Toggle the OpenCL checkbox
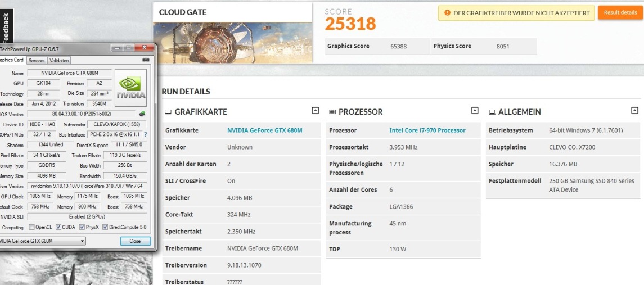The image size is (644, 285). (31, 227)
